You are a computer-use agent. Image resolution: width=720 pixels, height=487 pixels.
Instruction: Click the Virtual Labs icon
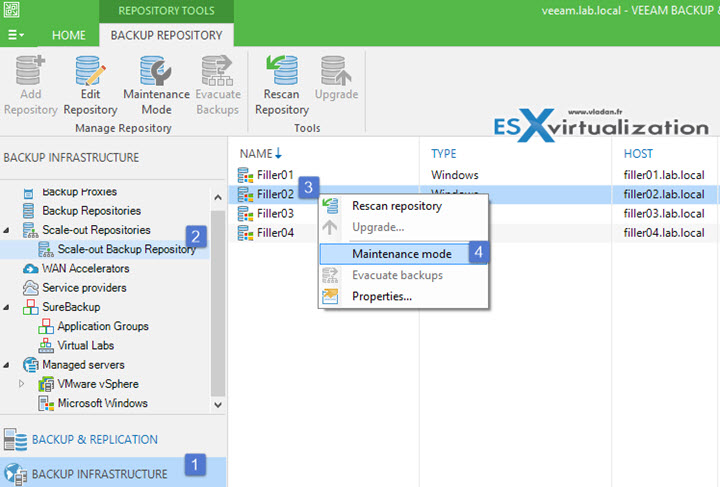click(x=46, y=346)
